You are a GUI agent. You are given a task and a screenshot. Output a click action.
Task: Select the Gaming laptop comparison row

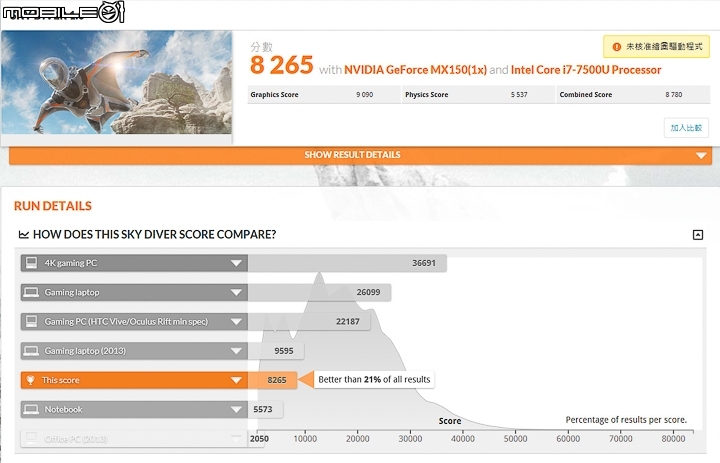(134, 293)
